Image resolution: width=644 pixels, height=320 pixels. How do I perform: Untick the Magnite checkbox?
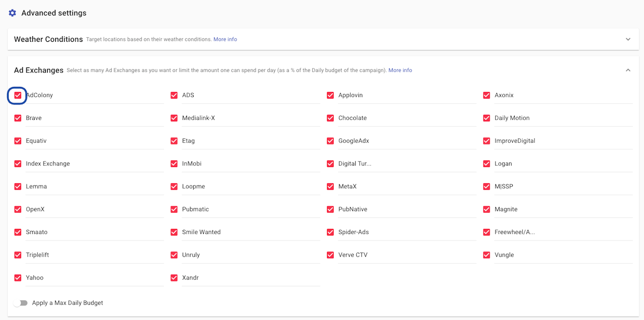click(x=487, y=209)
